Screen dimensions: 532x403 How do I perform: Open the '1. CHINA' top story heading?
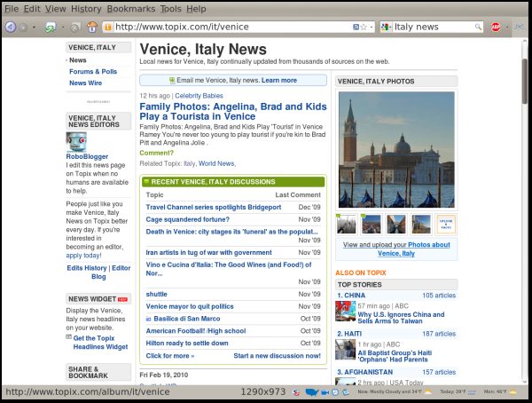pos(351,296)
